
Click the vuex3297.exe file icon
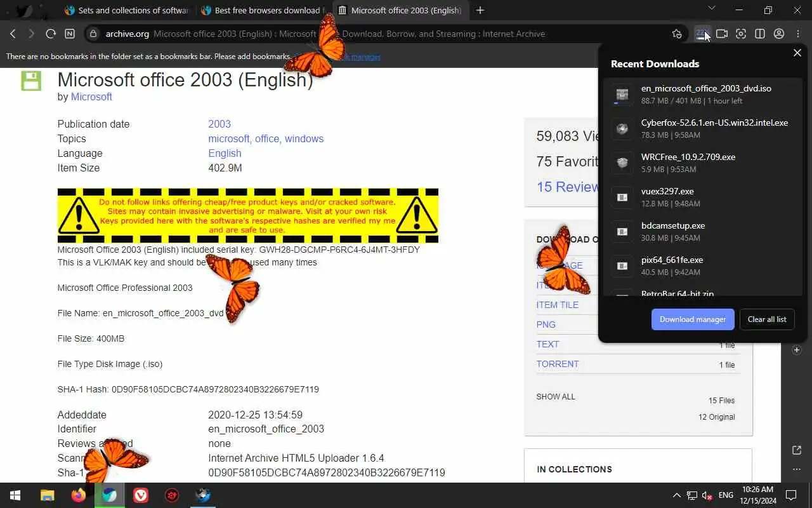click(622, 197)
